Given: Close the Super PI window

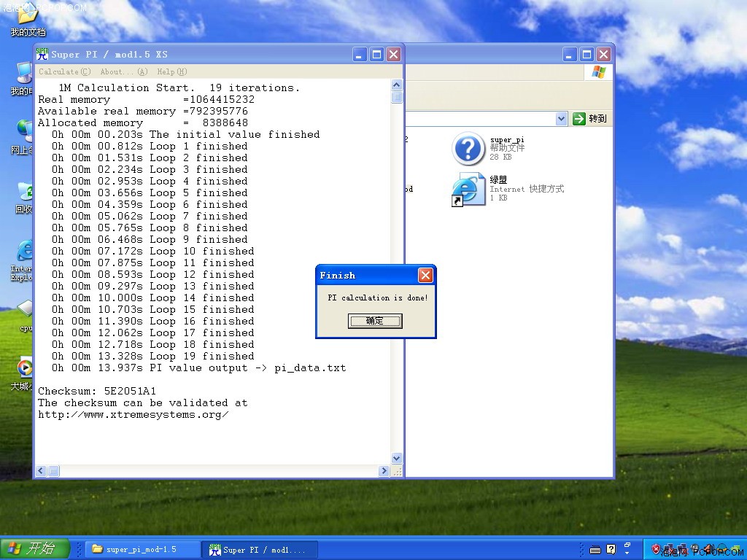Looking at the screenshot, I should [393, 55].
